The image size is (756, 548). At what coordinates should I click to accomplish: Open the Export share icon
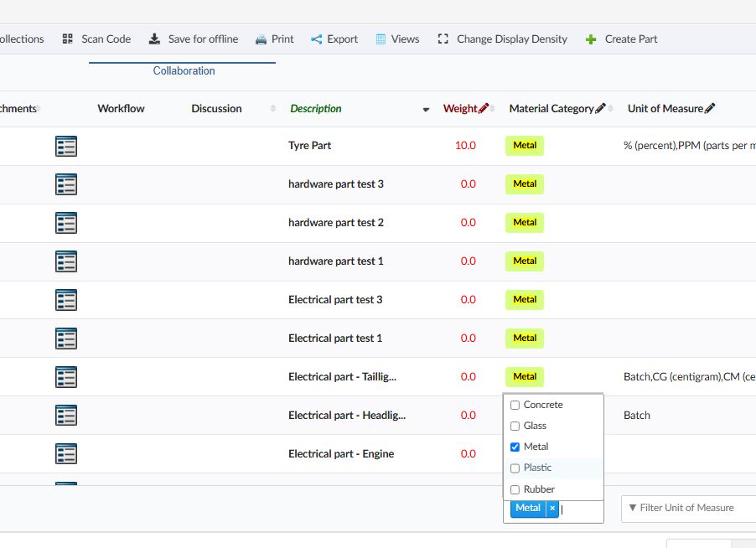(x=317, y=39)
